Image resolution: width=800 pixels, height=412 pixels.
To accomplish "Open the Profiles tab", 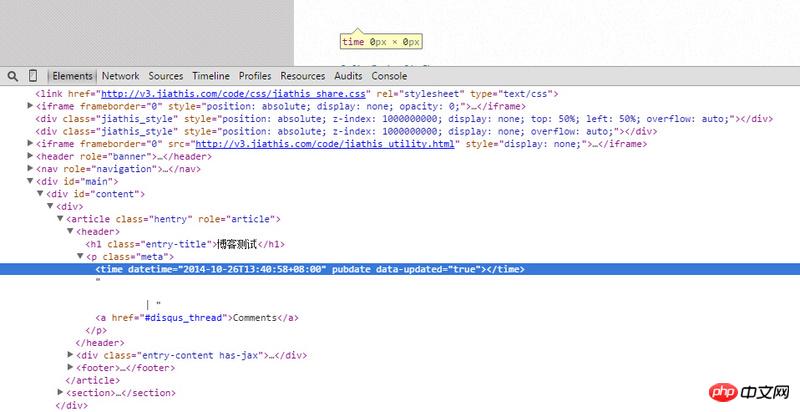I will pos(255,76).
